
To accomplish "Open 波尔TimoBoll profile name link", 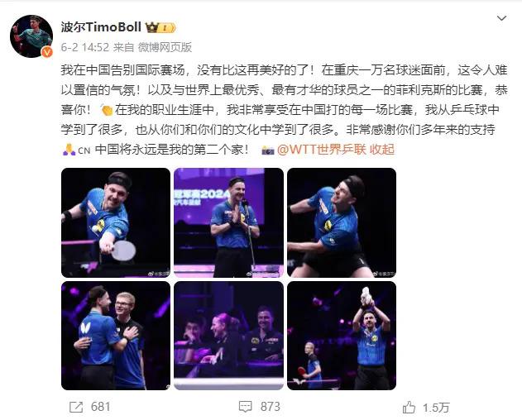I will point(101,27).
